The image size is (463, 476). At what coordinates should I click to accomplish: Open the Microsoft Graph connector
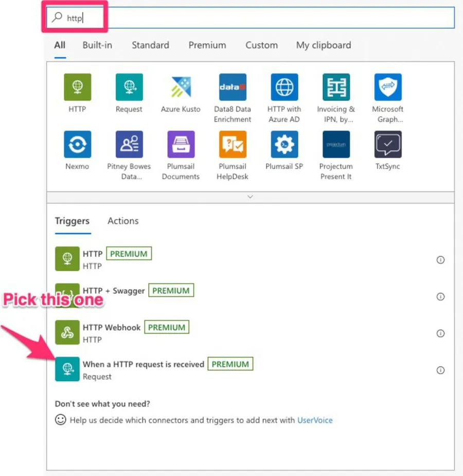click(x=388, y=87)
